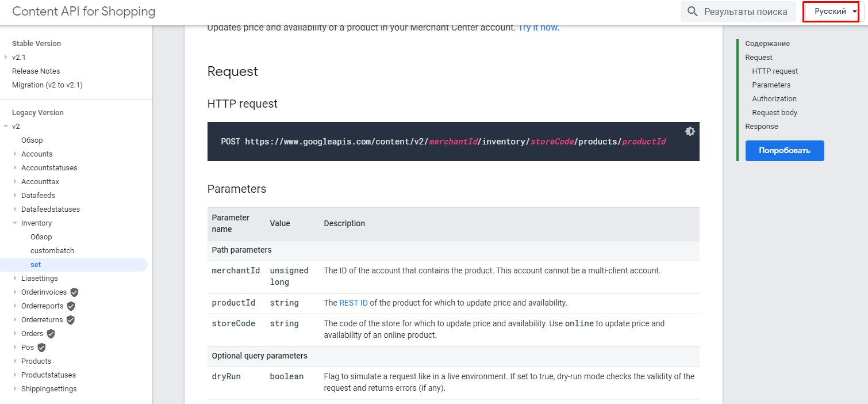This screenshot has width=868, height=404.
Task: Click the dryRun parameter name cell
Action: click(226, 376)
